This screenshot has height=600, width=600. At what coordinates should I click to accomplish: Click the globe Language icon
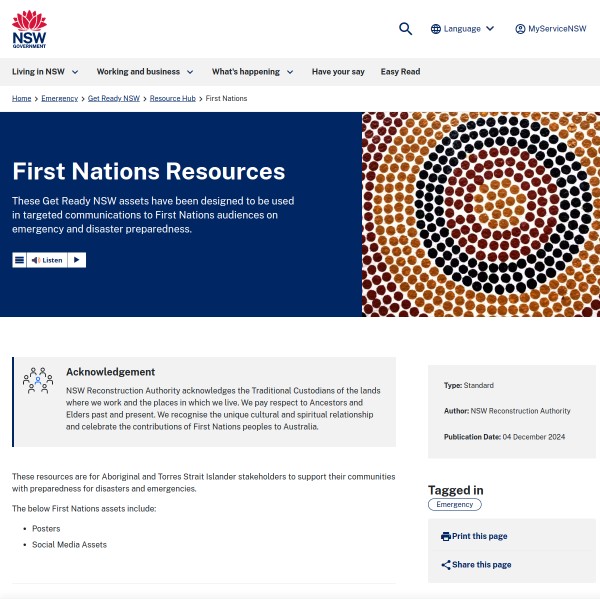point(436,29)
